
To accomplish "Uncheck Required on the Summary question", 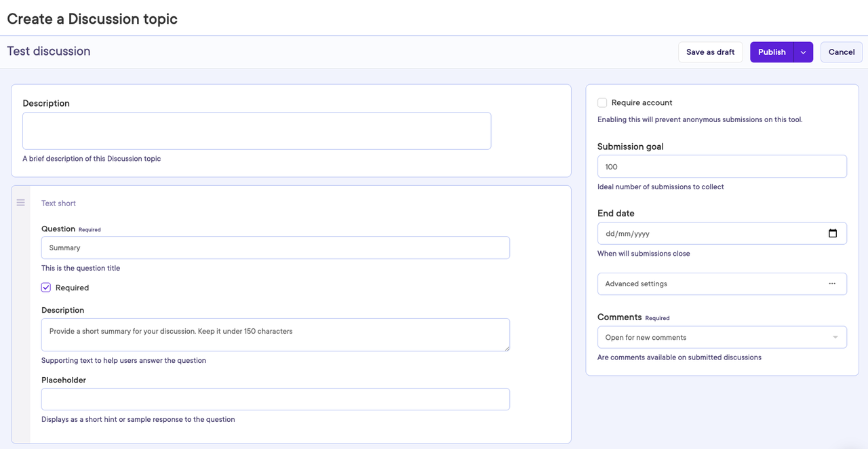I will tap(45, 287).
